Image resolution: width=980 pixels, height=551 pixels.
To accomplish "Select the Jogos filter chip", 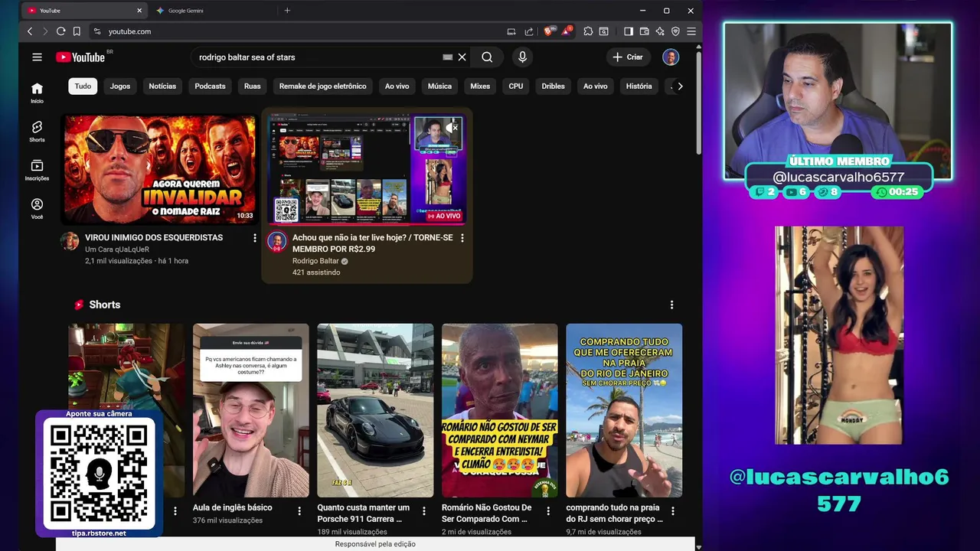I will 120,86.
